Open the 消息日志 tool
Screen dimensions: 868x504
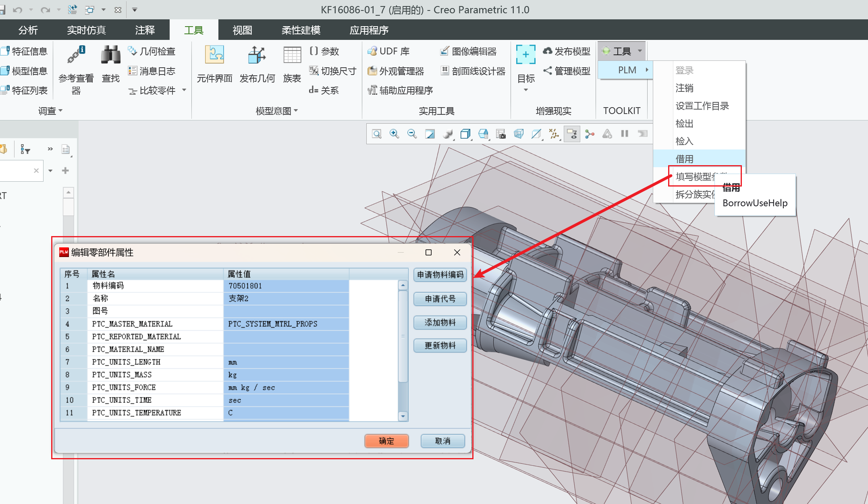152,71
